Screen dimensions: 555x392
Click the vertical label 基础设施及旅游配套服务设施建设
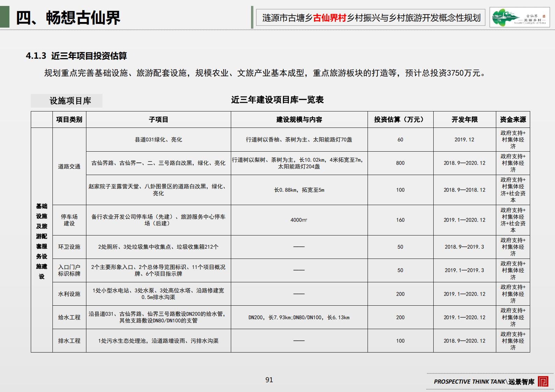point(42,241)
